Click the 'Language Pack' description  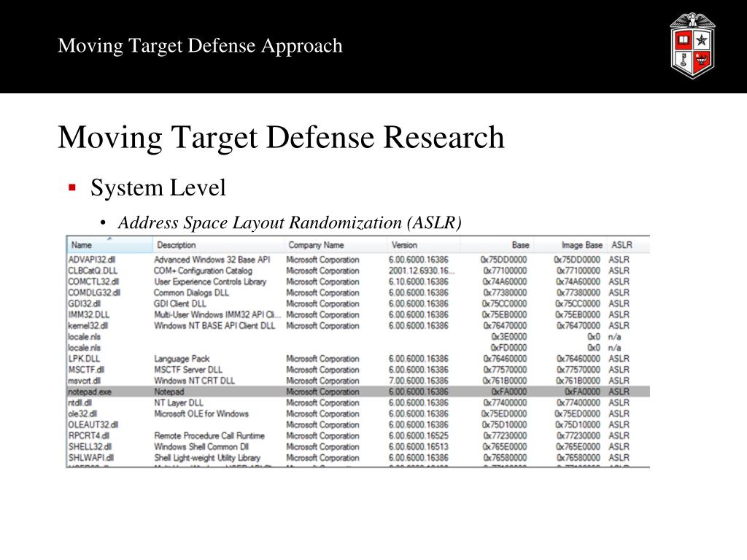182,359
